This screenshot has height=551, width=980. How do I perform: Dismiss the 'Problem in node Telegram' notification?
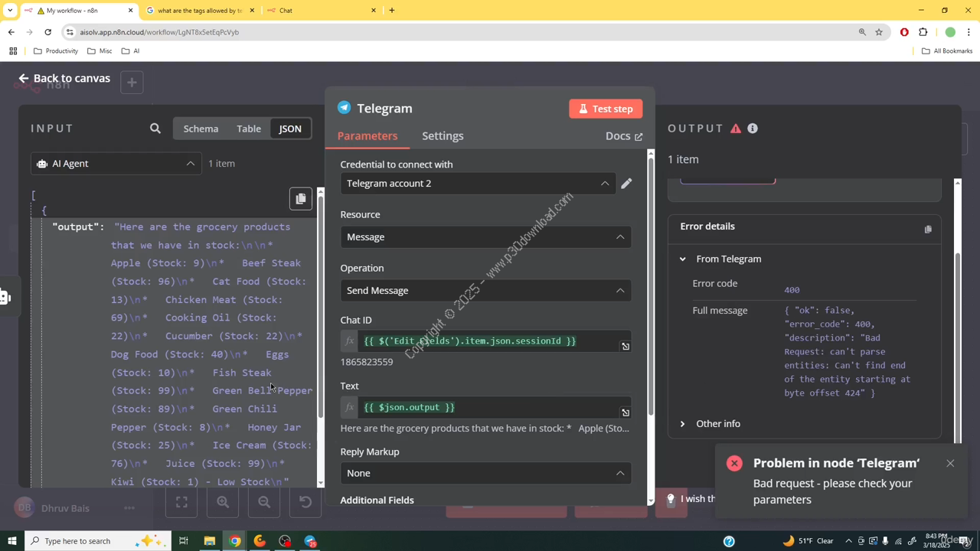point(950,463)
